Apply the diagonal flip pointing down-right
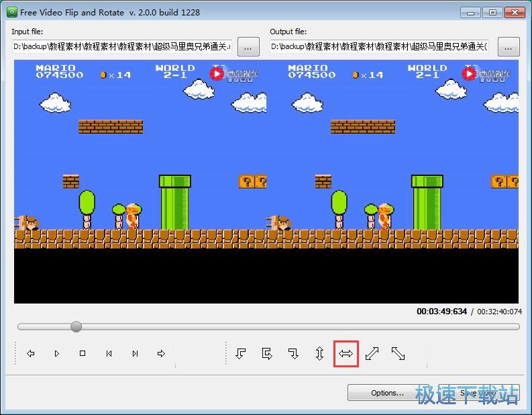Image resolution: width=532 pixels, height=415 pixels. [398, 353]
